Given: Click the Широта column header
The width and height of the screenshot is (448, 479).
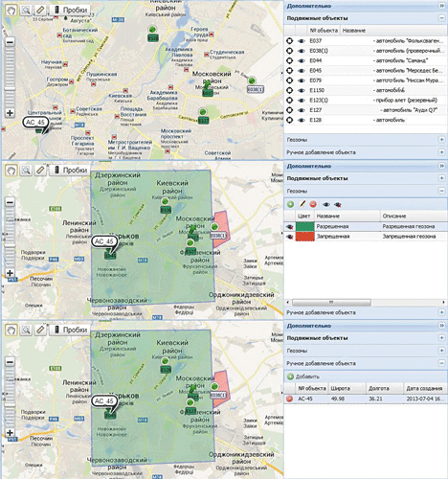Looking at the screenshot, I should pos(347,389).
